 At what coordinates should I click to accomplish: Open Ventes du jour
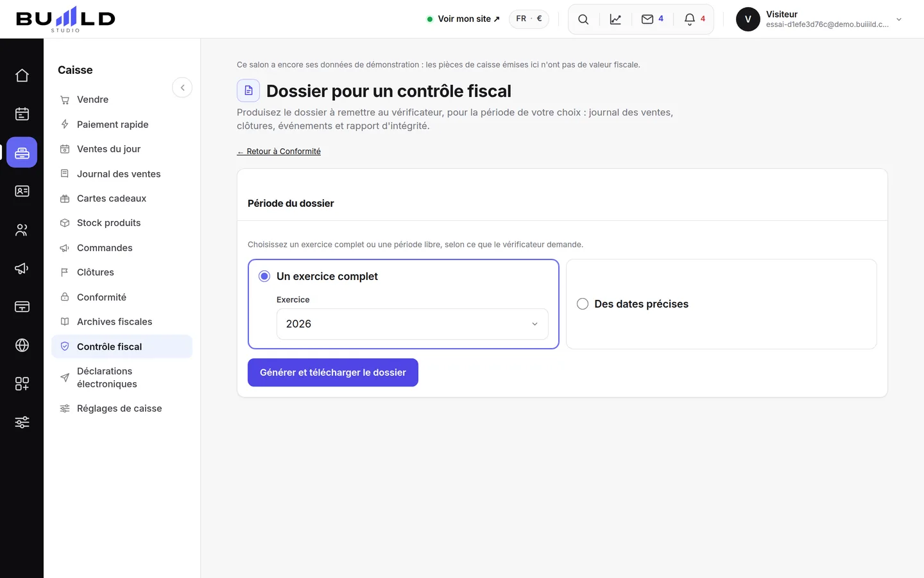(122, 149)
